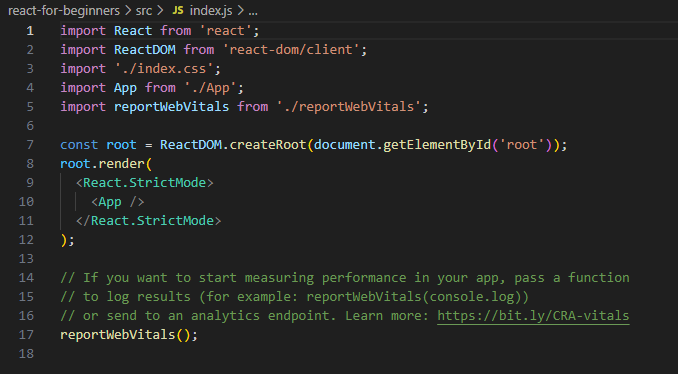Place cursor on createRoot method call
The image size is (678, 374).
click(x=268, y=144)
